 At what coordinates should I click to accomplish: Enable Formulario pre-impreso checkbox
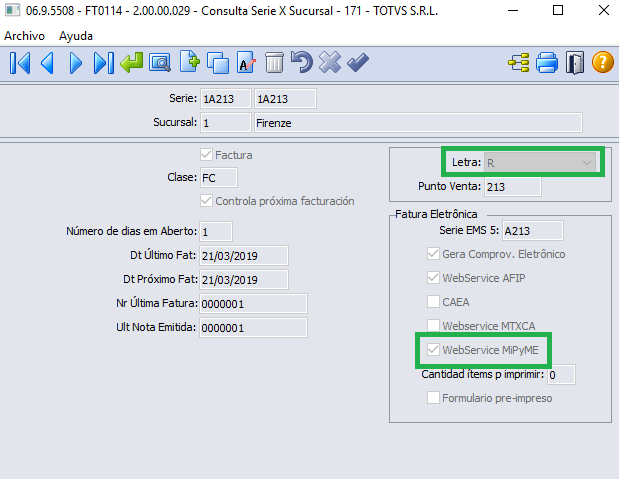(x=433, y=398)
